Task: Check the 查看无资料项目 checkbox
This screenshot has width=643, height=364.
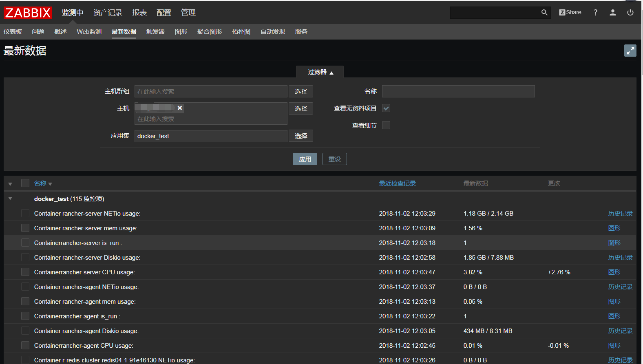Action: click(386, 108)
